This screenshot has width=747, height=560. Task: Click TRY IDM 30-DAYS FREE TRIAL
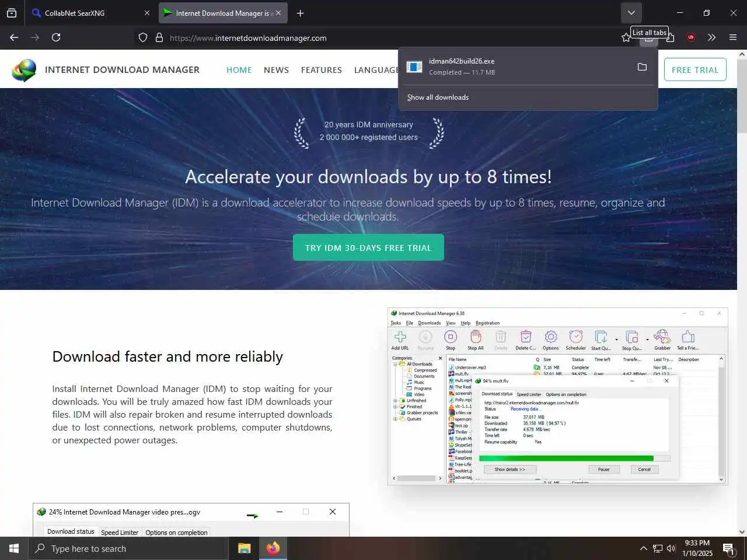pos(368,247)
